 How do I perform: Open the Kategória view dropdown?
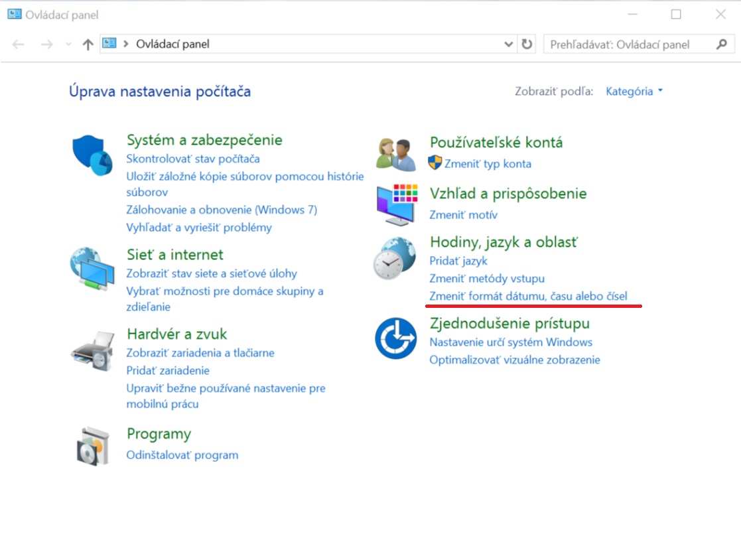pyautogui.click(x=634, y=91)
